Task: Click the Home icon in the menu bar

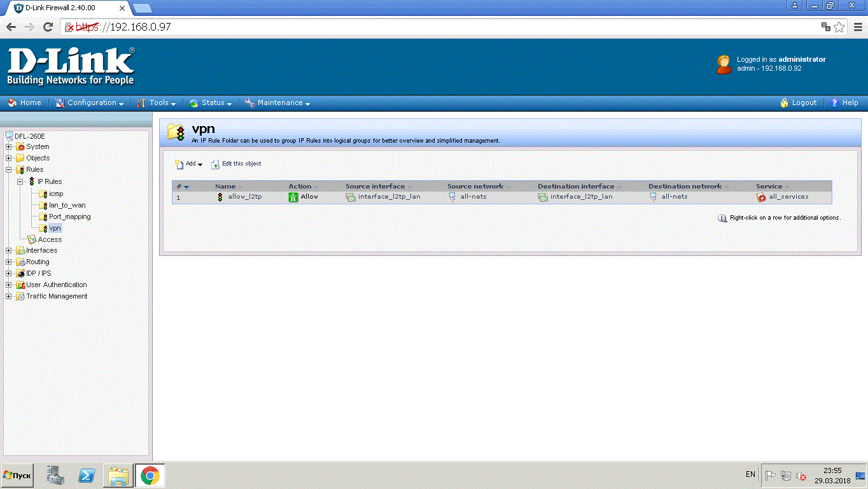Action: [12, 103]
